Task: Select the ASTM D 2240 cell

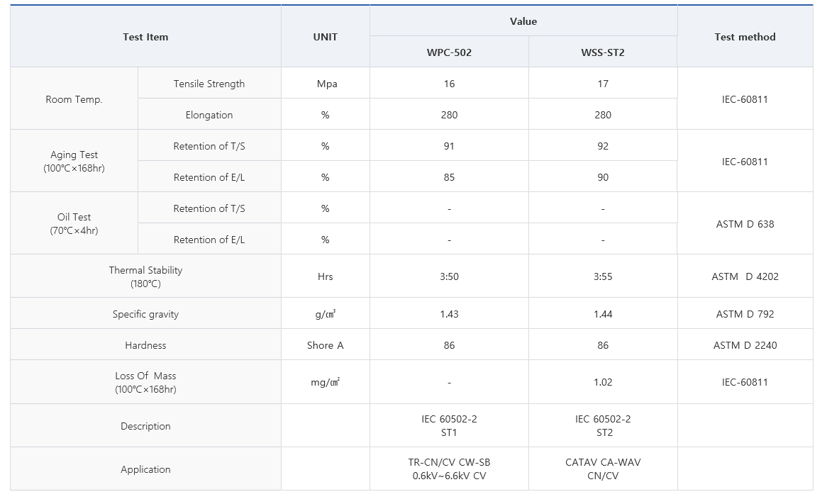Action: pos(745,345)
